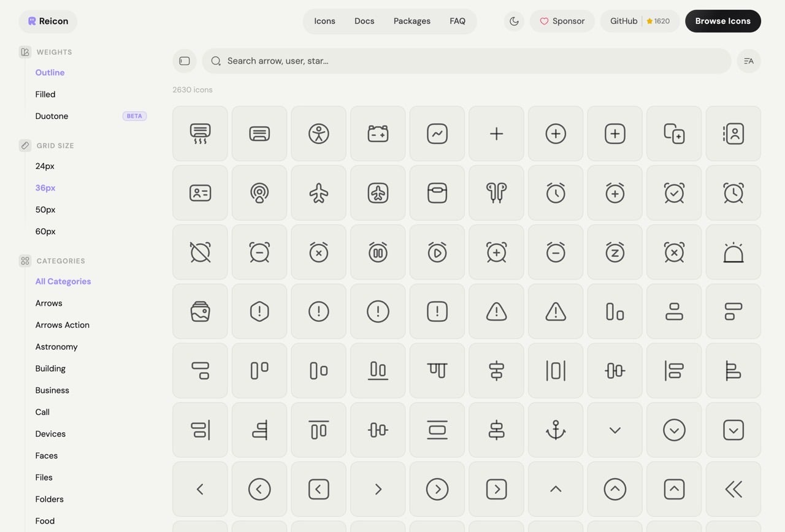Click the circled right chevron icon
The height and width of the screenshot is (532, 785).
[437, 489]
